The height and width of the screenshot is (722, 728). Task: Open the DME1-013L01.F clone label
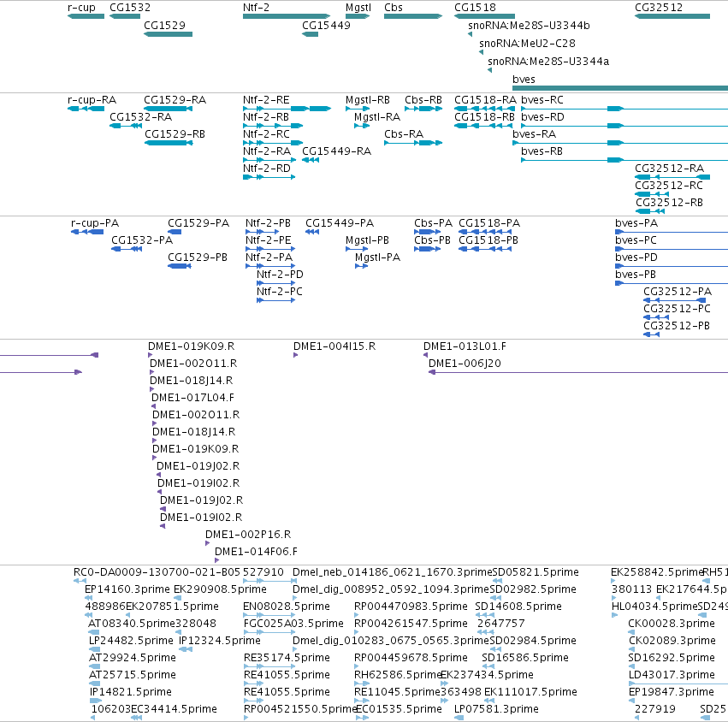465,346
